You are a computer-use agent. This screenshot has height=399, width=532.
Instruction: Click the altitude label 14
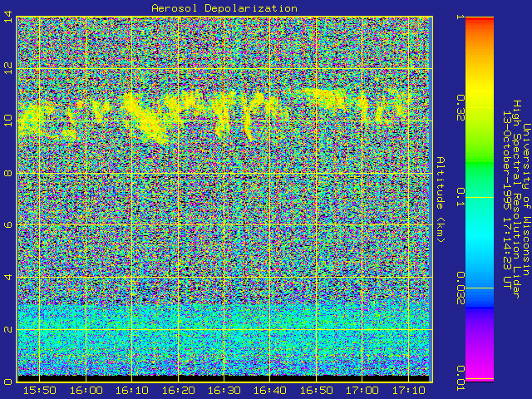pos(8,17)
